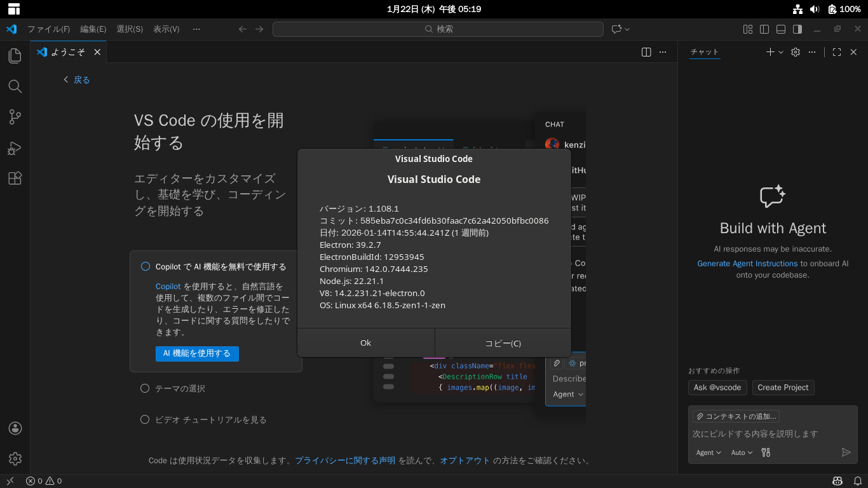Click the Copilot status icon in the status bar

[x=837, y=481]
